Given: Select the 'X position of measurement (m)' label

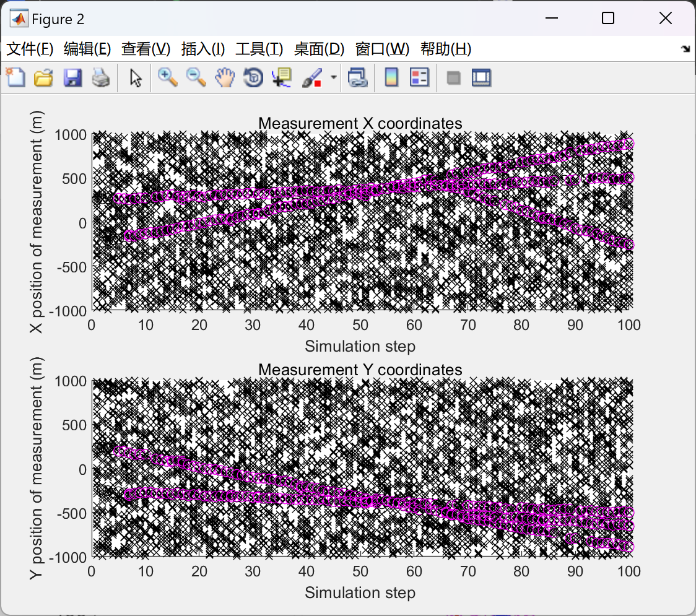Looking at the screenshot, I should pyautogui.click(x=35, y=222).
